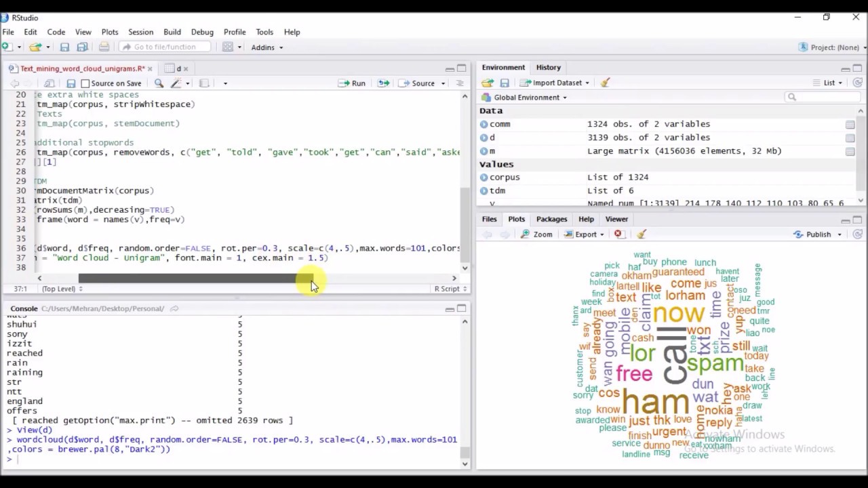The height and width of the screenshot is (488, 868).
Task: Expand the corpus list details
Action: (x=484, y=178)
